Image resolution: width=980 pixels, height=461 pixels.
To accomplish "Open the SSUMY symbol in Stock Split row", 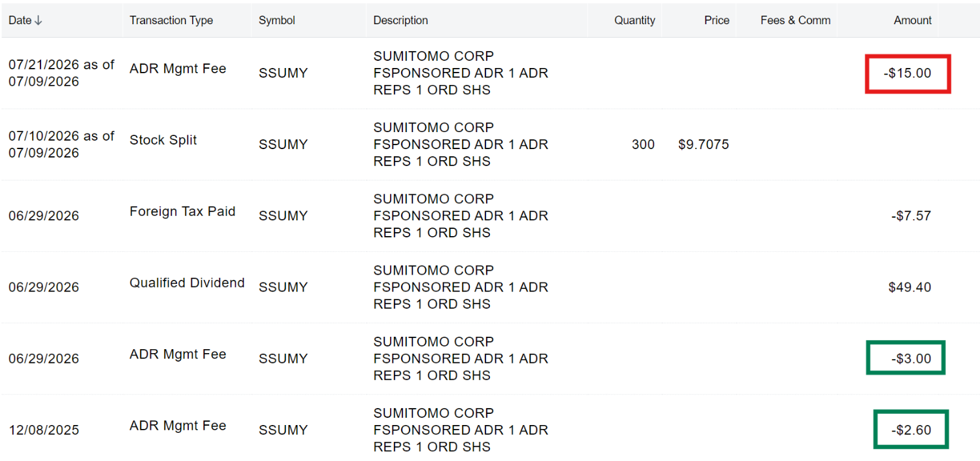I will [x=283, y=145].
